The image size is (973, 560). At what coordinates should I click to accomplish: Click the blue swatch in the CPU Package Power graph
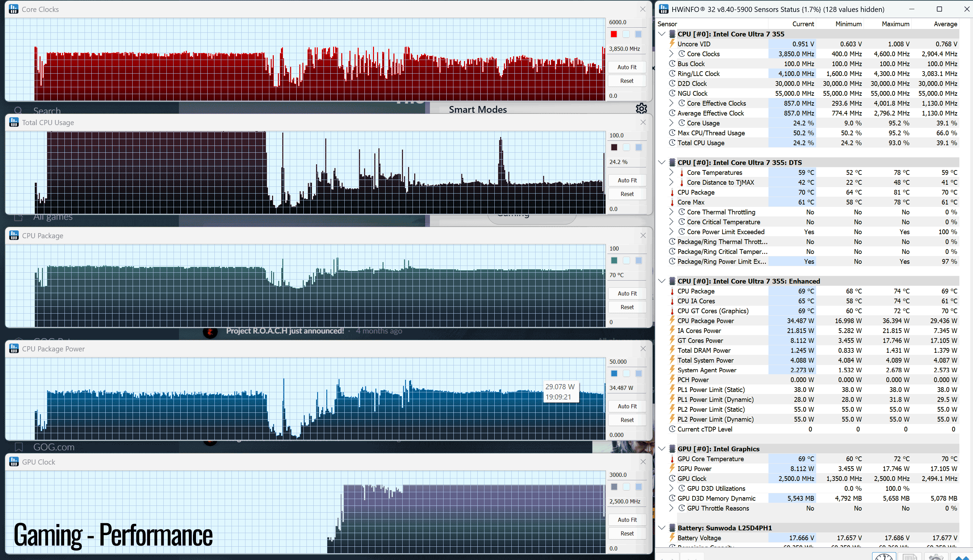pyautogui.click(x=614, y=374)
